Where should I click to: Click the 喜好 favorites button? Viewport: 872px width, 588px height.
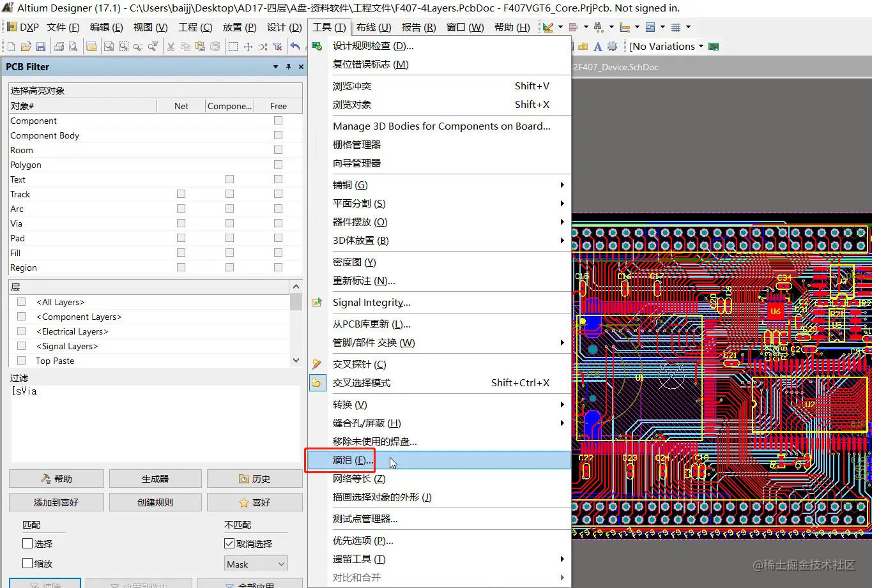coord(254,502)
